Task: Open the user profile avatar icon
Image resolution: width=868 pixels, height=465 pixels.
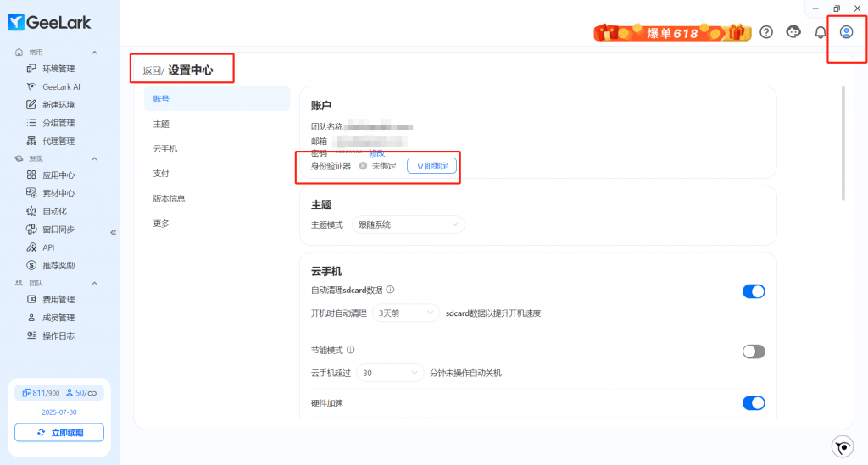Action: coord(846,32)
